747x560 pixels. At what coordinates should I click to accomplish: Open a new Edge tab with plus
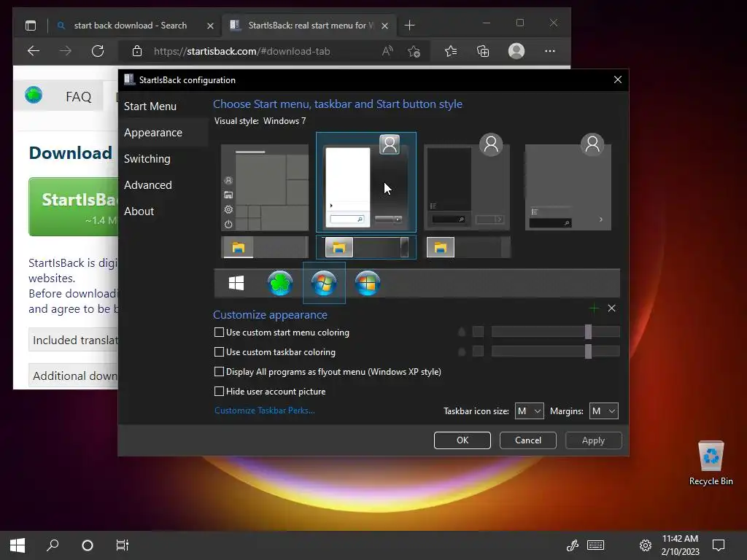(x=410, y=26)
